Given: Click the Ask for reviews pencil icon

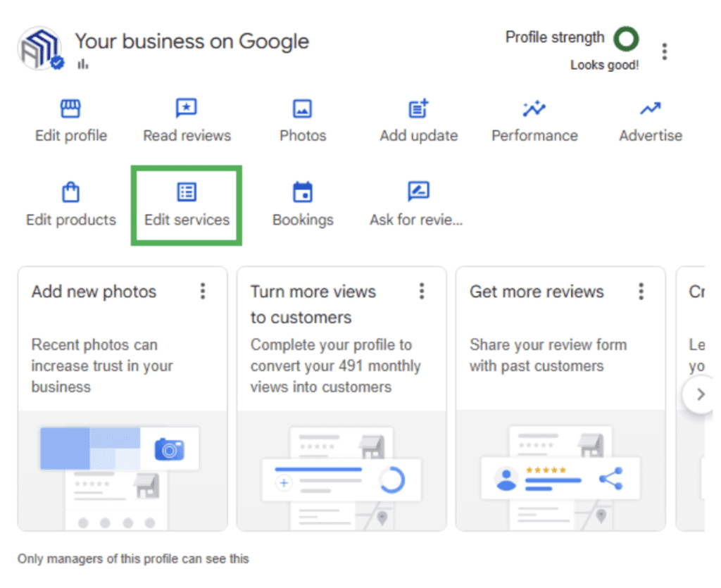Looking at the screenshot, I should pos(418,192).
